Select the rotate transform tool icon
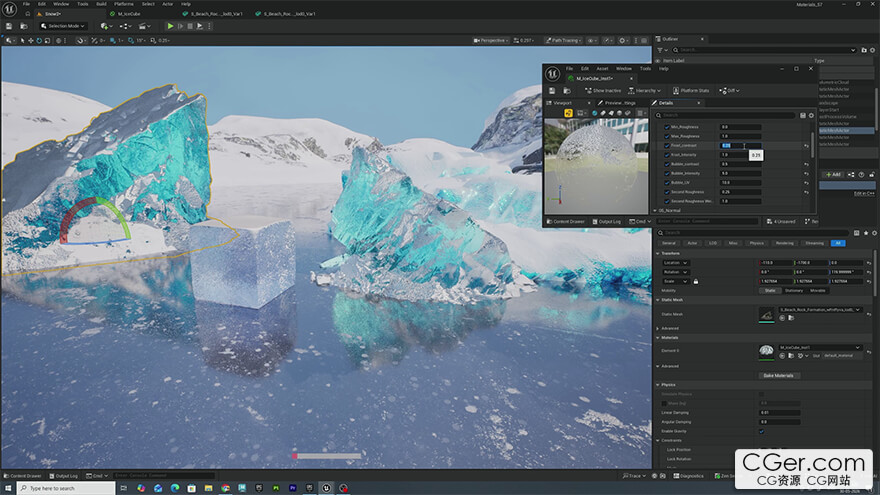Viewport: 880px width, 495px height. [x=39, y=40]
